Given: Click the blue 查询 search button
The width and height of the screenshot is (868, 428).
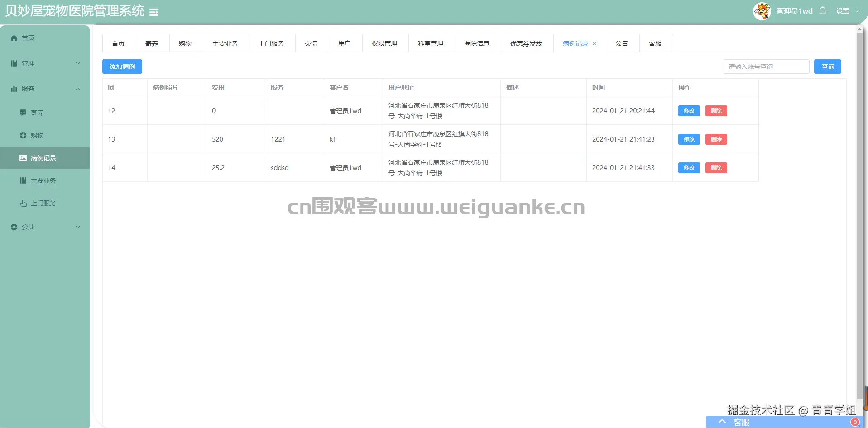Looking at the screenshot, I should 828,66.
